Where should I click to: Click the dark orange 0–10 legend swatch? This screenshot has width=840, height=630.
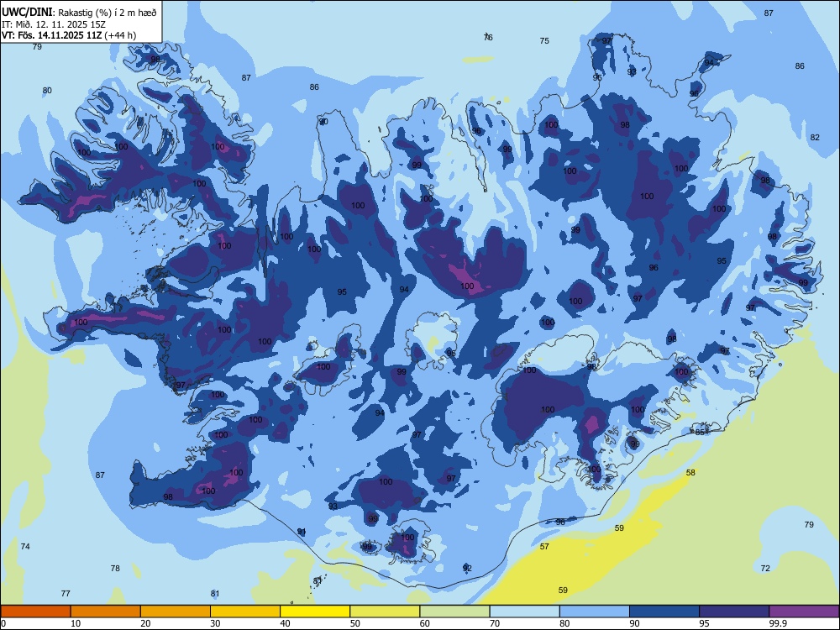[x=35, y=612]
